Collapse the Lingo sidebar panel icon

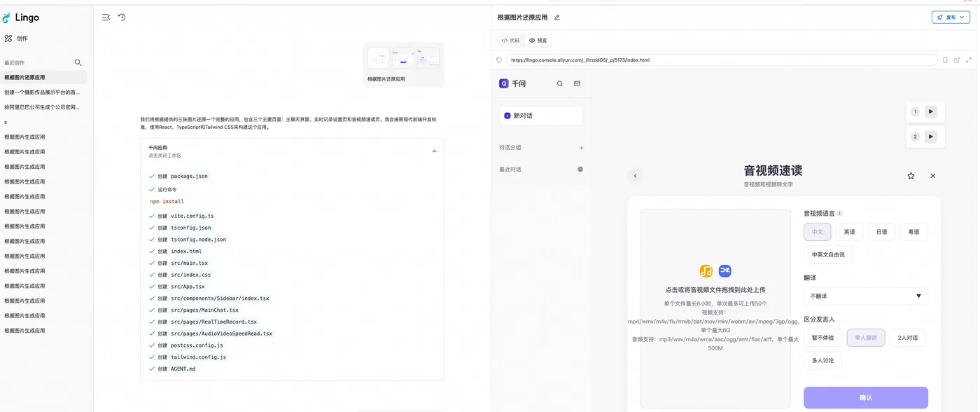point(106,18)
